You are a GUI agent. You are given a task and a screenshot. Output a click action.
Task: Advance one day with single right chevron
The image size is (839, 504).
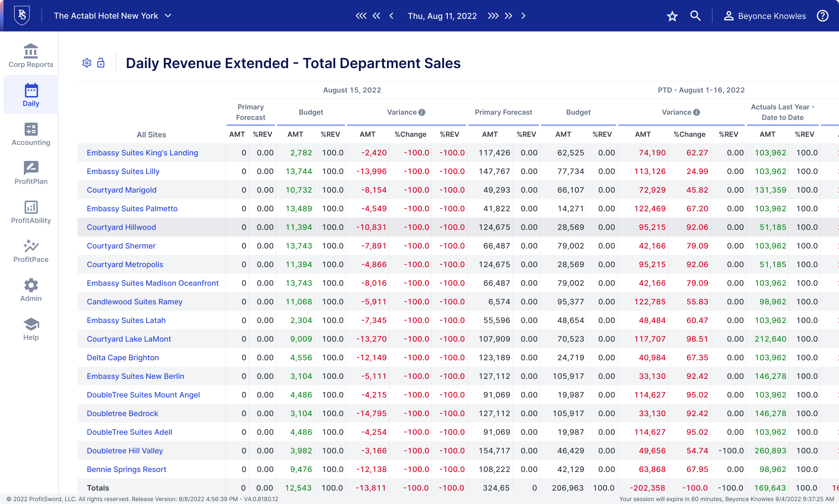click(524, 16)
